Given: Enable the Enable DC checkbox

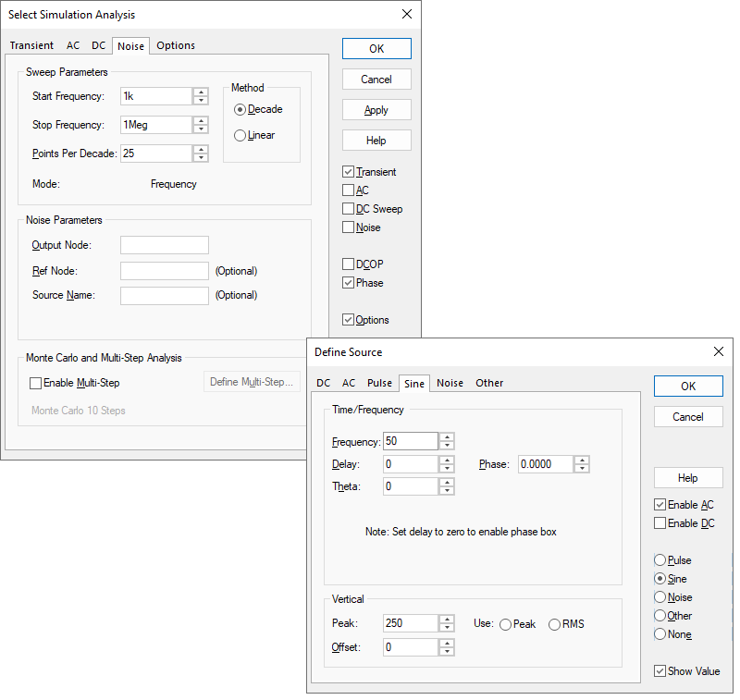Looking at the screenshot, I should (x=659, y=523).
